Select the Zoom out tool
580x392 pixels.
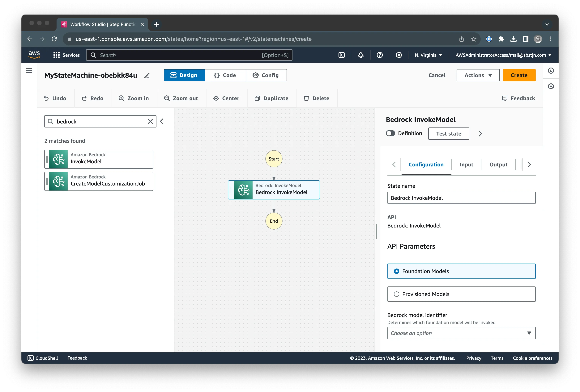click(181, 98)
